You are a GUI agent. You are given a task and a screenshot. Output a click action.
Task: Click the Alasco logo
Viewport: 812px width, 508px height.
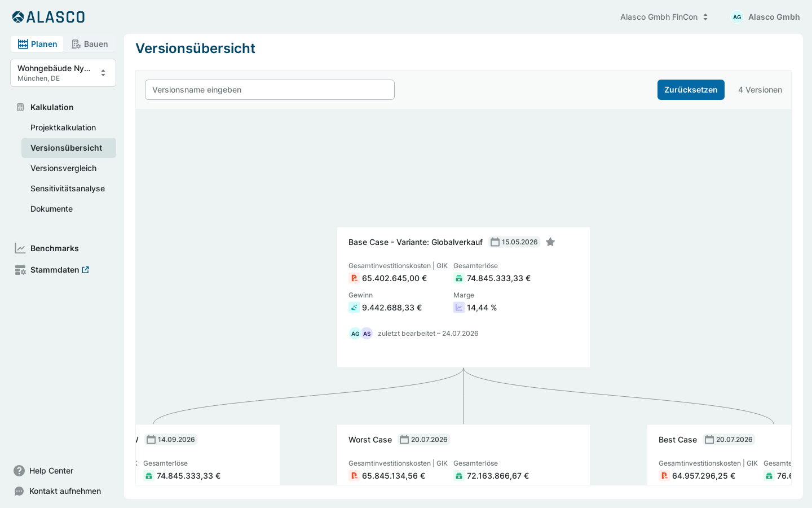click(48, 17)
